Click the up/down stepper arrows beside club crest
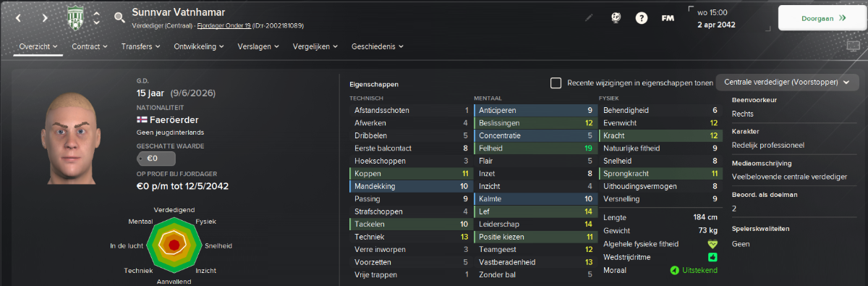Image resolution: width=868 pixels, height=286 pixels. point(96,17)
